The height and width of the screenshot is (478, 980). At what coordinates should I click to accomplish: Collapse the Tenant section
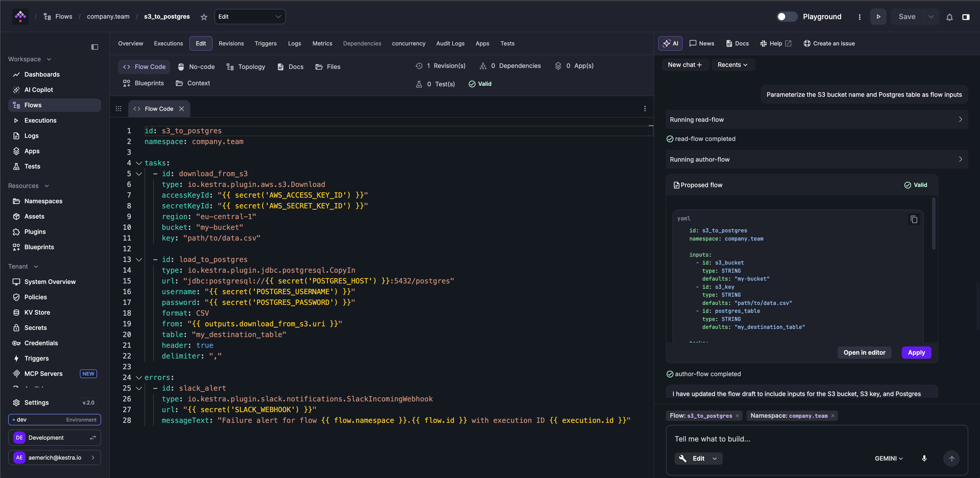pos(23,266)
